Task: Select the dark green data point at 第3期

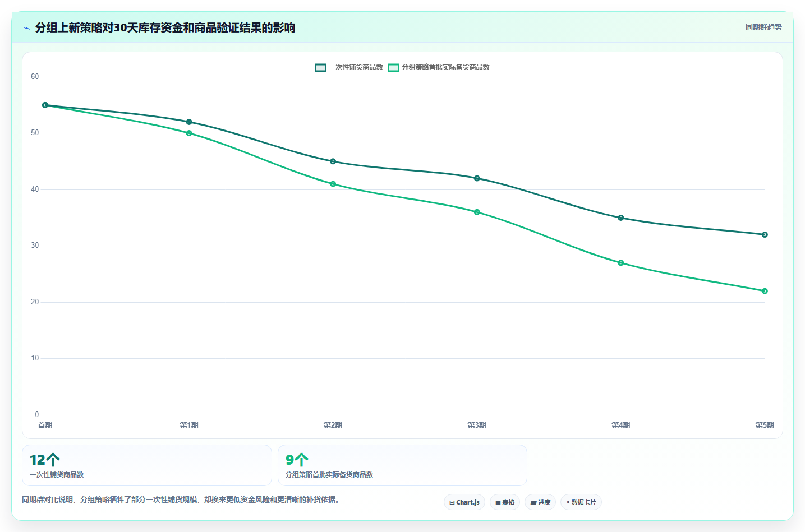Action: pyautogui.click(x=477, y=178)
